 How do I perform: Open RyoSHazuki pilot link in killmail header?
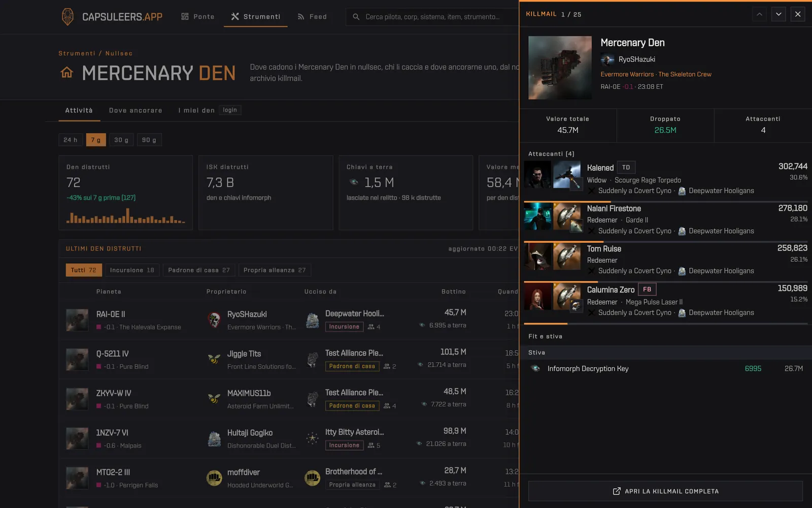(x=636, y=59)
